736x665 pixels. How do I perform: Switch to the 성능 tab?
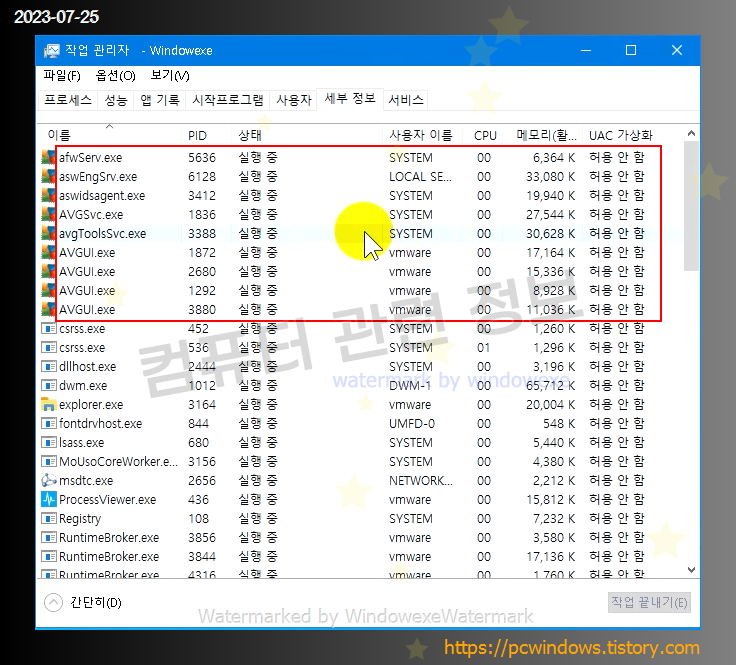pyautogui.click(x=115, y=99)
